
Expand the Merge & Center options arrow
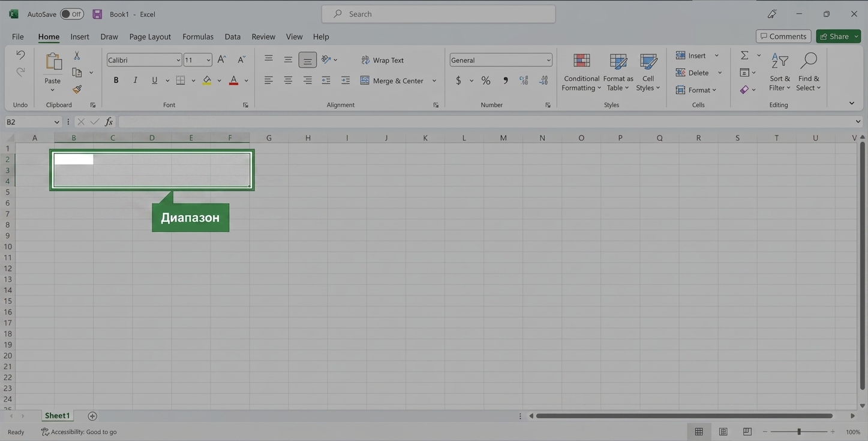pyautogui.click(x=434, y=80)
